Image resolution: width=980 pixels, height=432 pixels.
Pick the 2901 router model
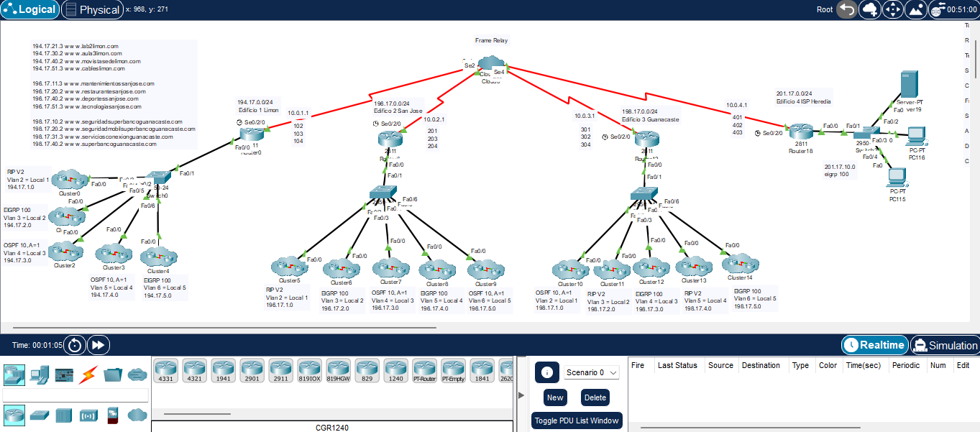[252, 370]
